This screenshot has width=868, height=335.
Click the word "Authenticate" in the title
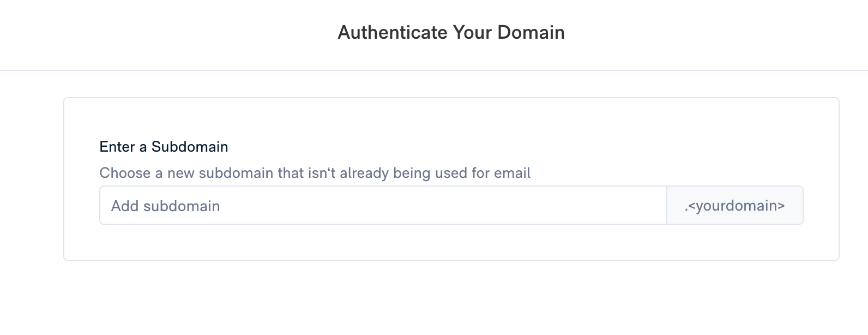point(392,33)
